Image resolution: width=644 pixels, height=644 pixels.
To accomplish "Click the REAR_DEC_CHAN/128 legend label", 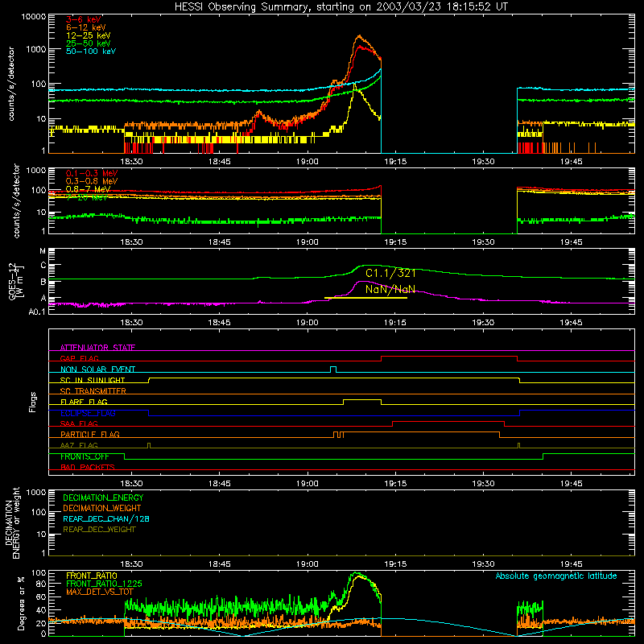I will (x=106, y=518).
